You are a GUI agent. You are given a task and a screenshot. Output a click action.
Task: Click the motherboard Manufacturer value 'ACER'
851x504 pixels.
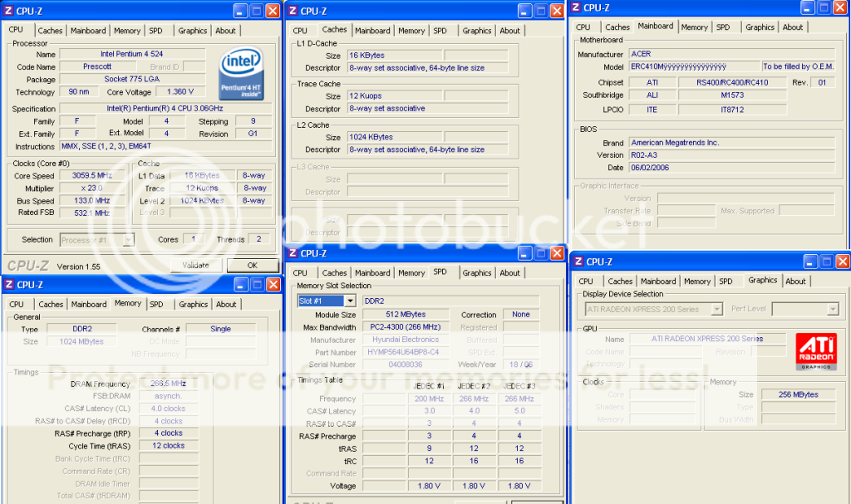point(731,54)
